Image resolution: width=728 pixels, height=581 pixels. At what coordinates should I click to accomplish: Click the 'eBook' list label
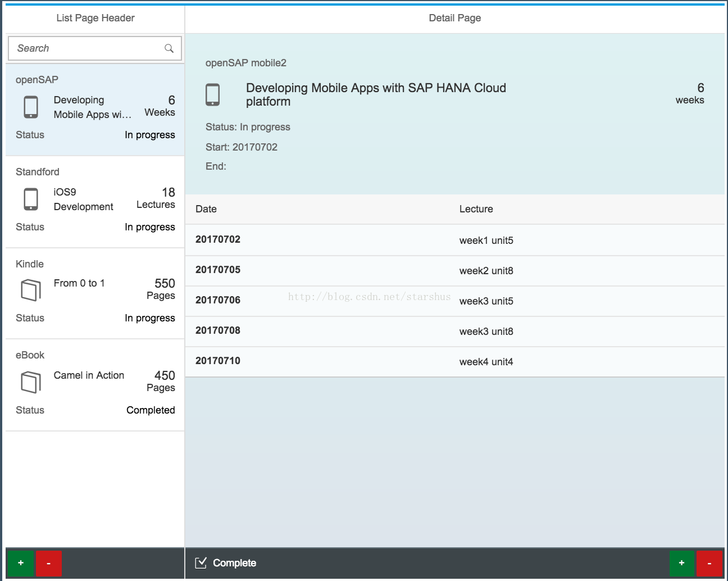pyautogui.click(x=30, y=355)
